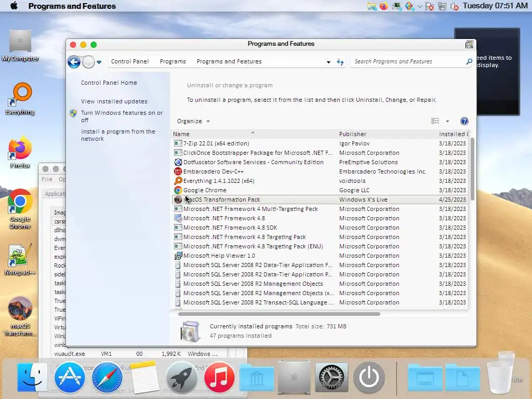Click the grey Forward navigation button
The width and height of the screenshot is (532, 399).
pyautogui.click(x=88, y=62)
